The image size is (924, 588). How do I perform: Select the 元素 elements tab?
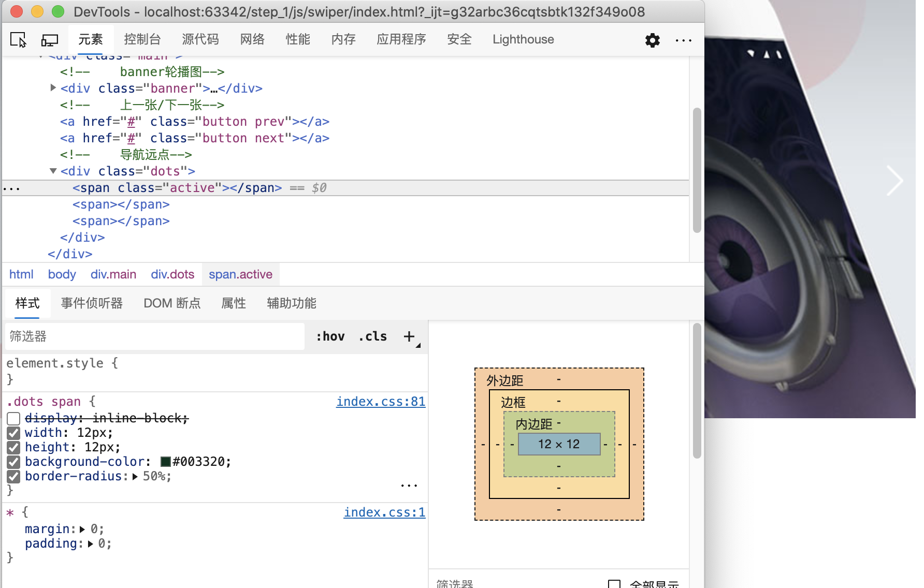(x=91, y=39)
